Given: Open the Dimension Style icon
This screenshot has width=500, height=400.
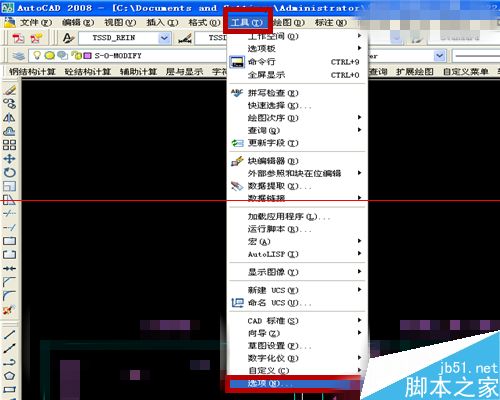Looking at the screenshot, I should (x=184, y=38).
